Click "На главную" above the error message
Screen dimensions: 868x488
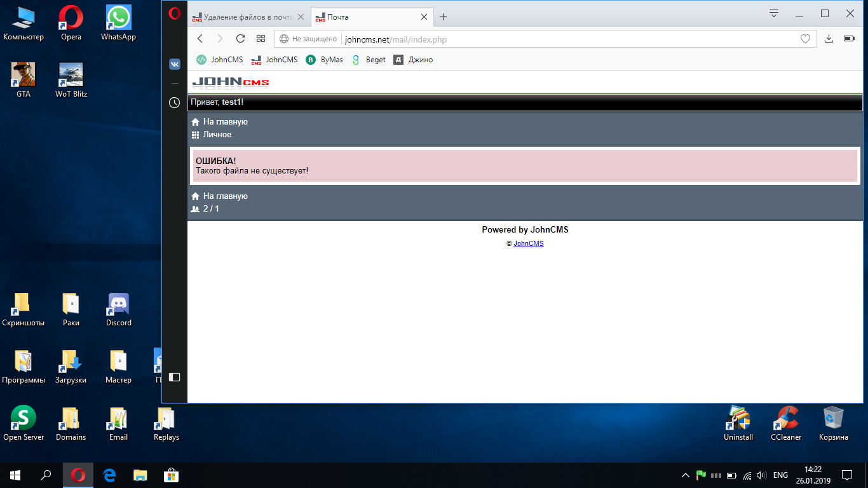pyautogui.click(x=226, y=122)
